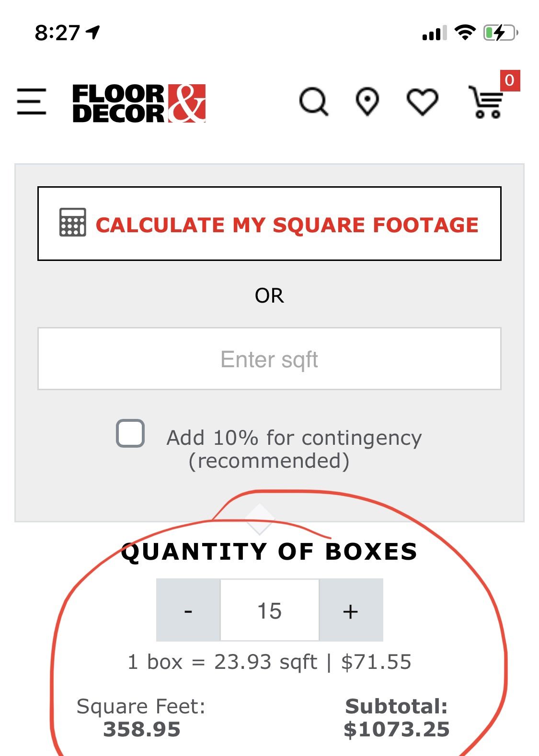Open the store locator pin icon
Viewport: 539px width, 756px height.
367,102
